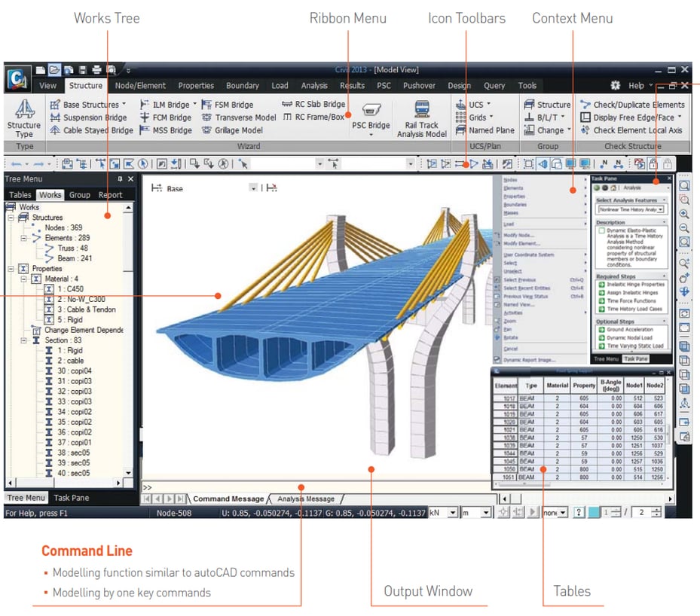The image size is (700, 616).
Task: Collapse the Structures tree node
Action: tap(11, 218)
